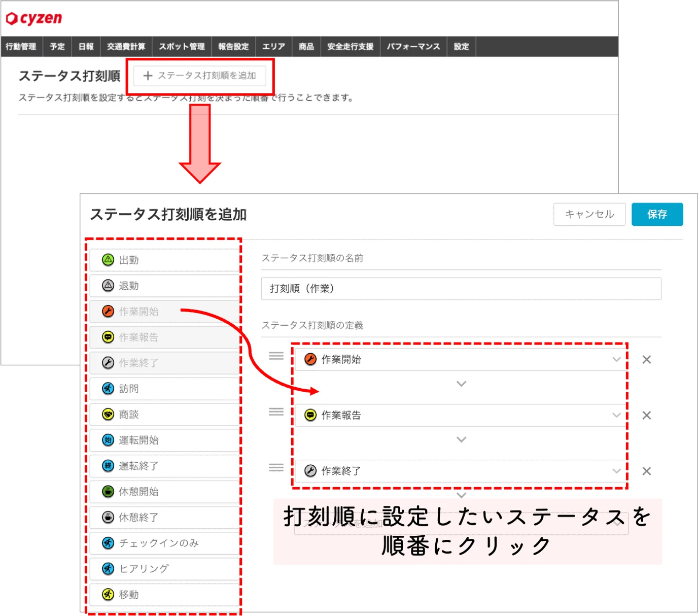Select the green 出勤 status icon
The width and height of the screenshot is (698, 616).
[x=108, y=260]
